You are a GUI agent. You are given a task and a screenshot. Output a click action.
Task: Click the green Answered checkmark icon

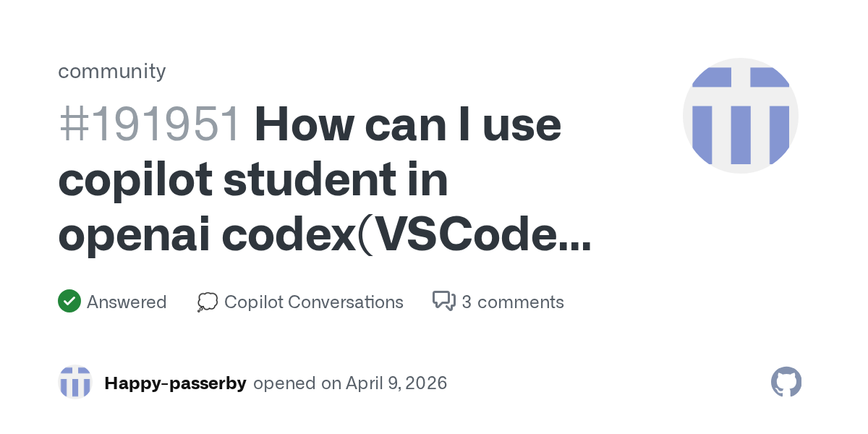[69, 301]
